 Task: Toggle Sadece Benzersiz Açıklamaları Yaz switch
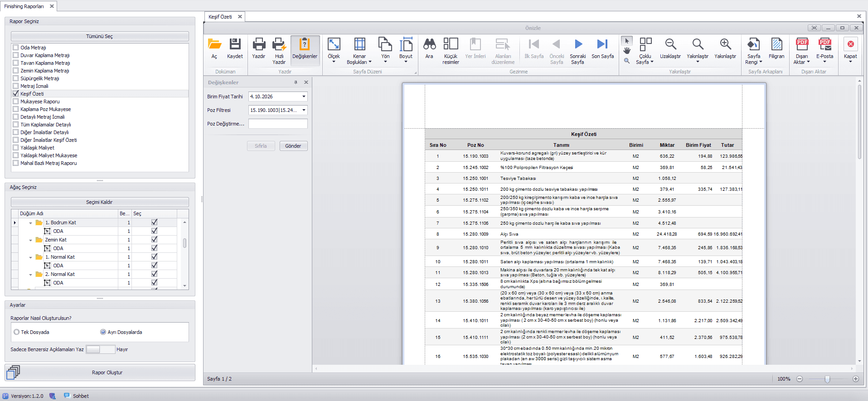pyautogui.click(x=101, y=349)
